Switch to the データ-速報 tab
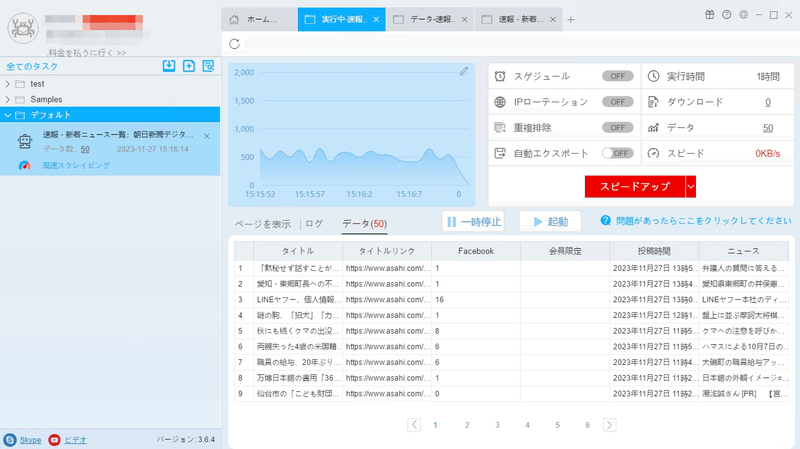This screenshot has height=449, width=800. tap(432, 19)
